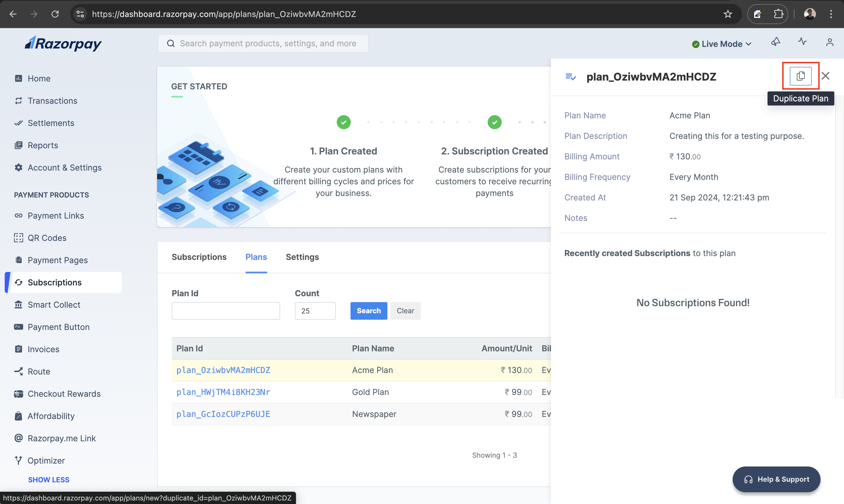Viewport: 844px width, 504px height.
Task: Open Help & Support chat
Action: [x=776, y=479]
